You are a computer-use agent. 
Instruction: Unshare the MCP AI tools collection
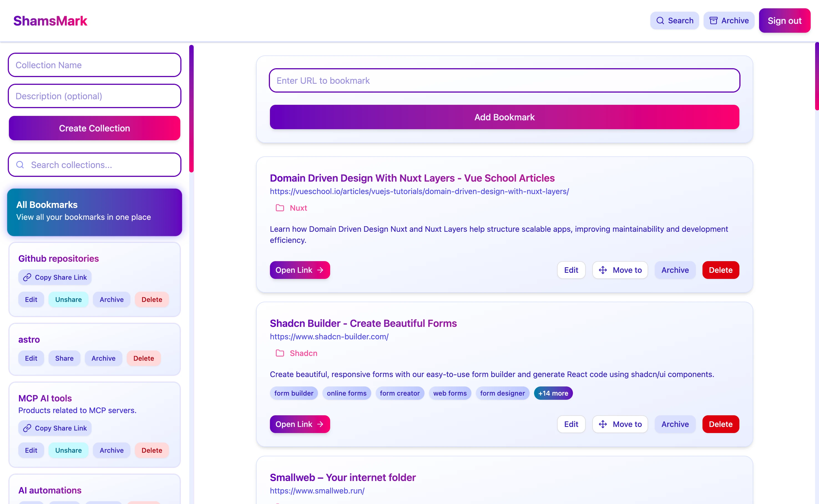click(69, 450)
